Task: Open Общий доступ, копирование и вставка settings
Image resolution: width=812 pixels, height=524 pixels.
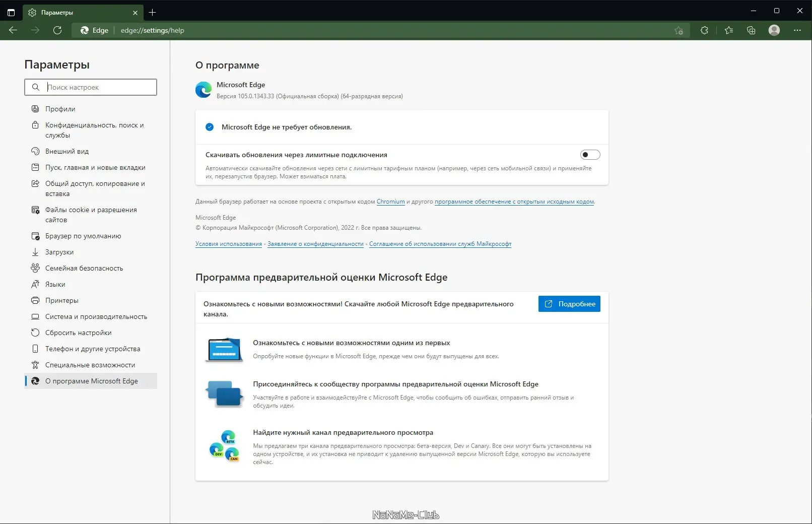Action: tap(91, 188)
